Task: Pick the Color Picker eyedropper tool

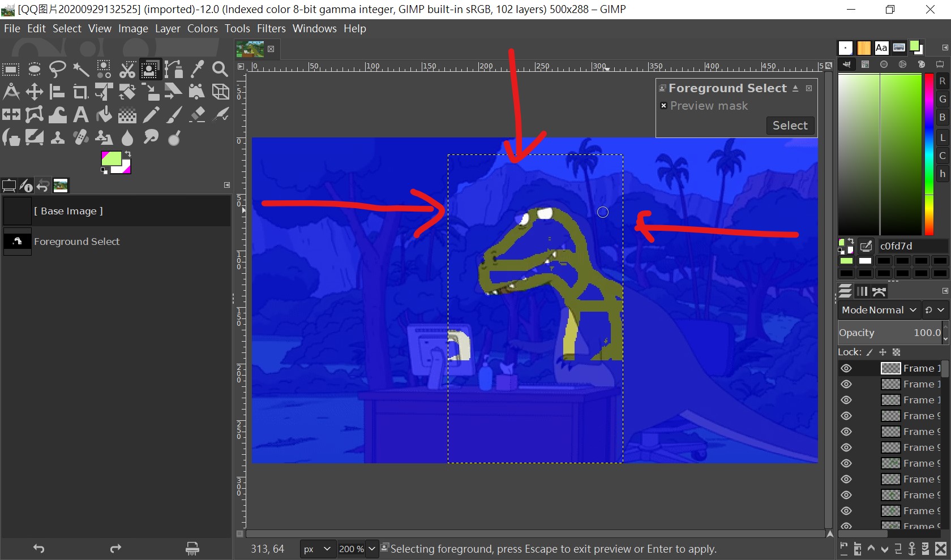Action: (197, 69)
